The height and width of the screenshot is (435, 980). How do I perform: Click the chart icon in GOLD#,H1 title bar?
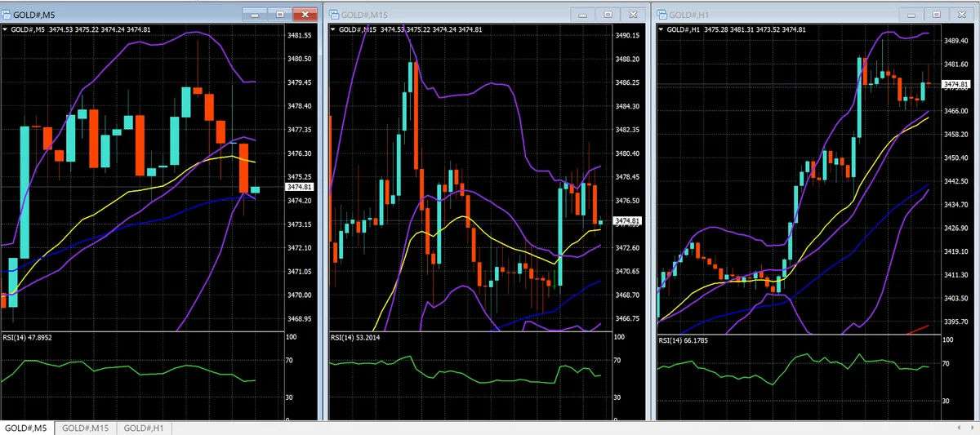(662, 15)
